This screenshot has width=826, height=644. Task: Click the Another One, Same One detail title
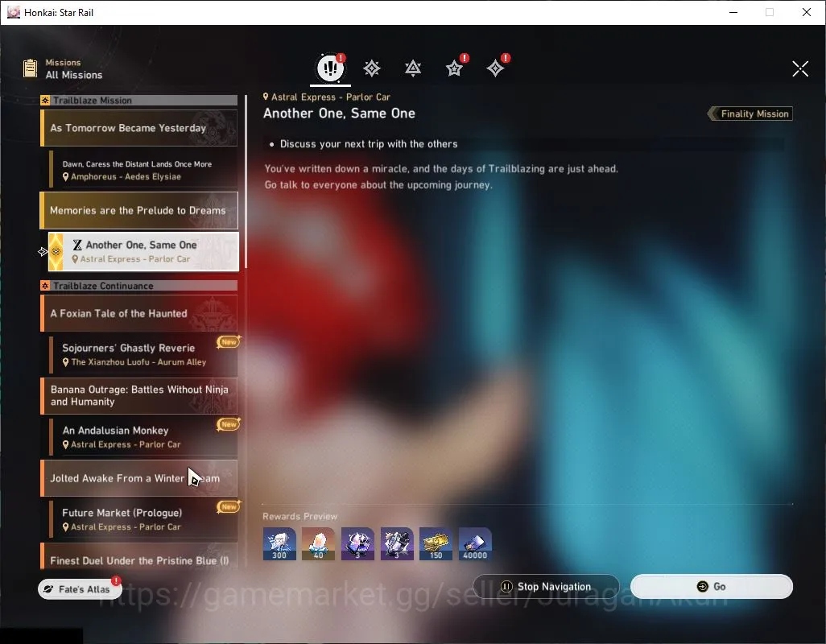[x=339, y=114]
